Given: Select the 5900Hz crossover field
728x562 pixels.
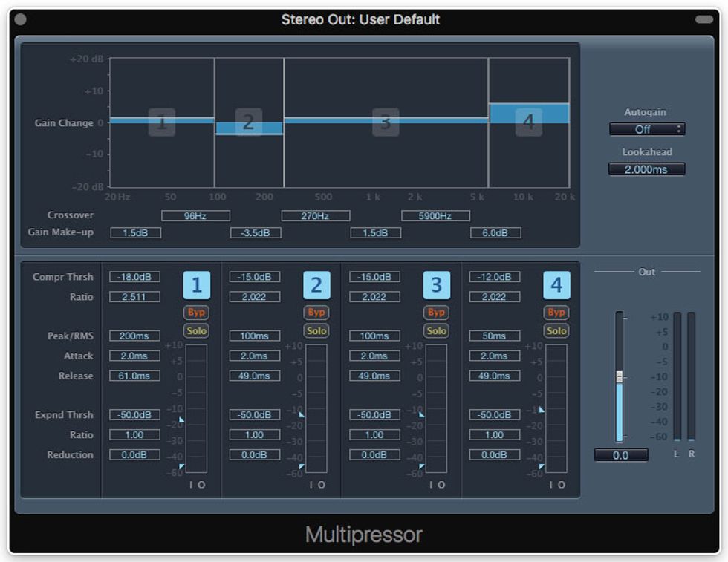Looking at the screenshot, I should coord(435,216).
